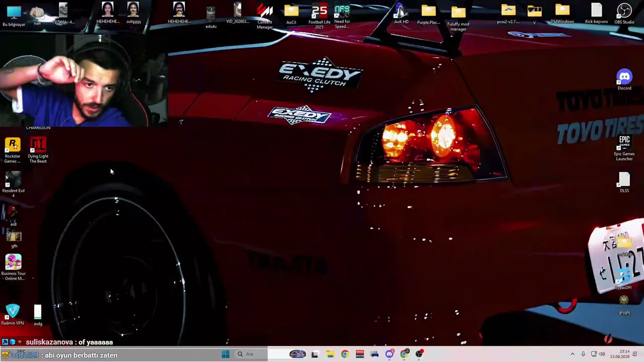The width and height of the screenshot is (644, 362).
Task: Select the Radmin VPN shortcut
Action: [13, 315]
